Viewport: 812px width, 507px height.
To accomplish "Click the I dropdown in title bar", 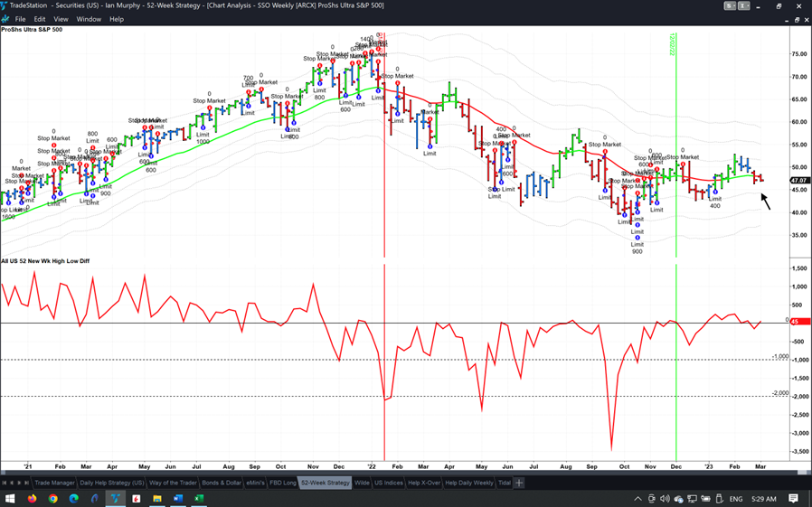I will click(x=743, y=5).
